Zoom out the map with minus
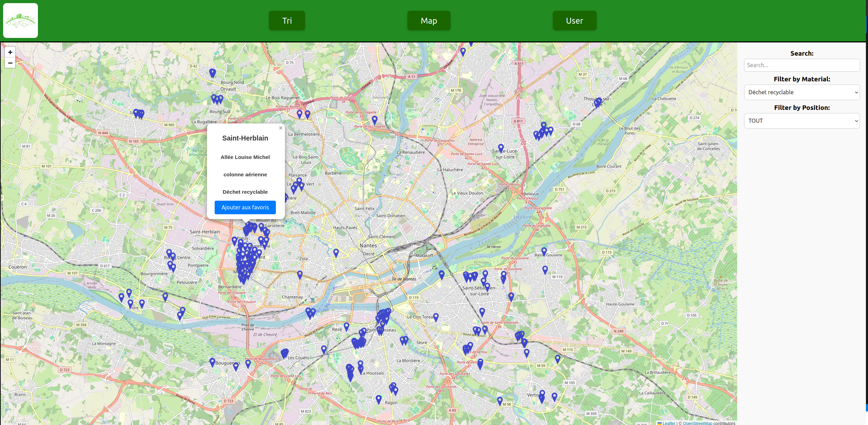This screenshot has height=425, width=868. tap(10, 63)
